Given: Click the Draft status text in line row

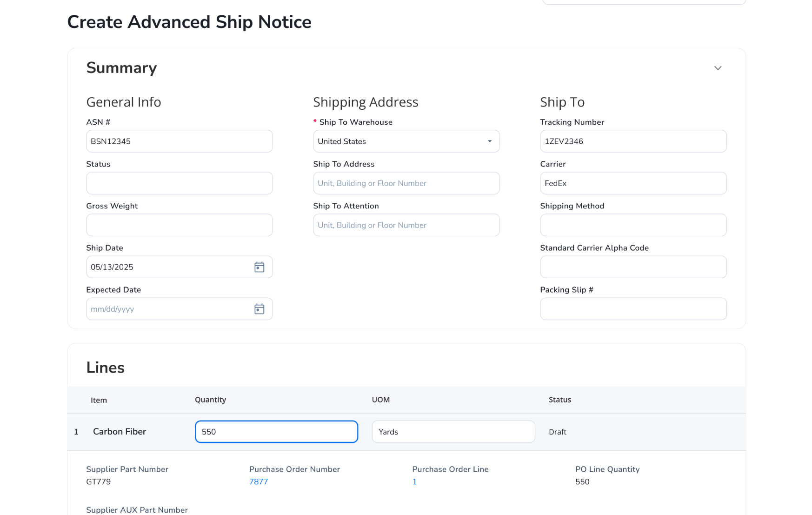Looking at the screenshot, I should click(557, 432).
